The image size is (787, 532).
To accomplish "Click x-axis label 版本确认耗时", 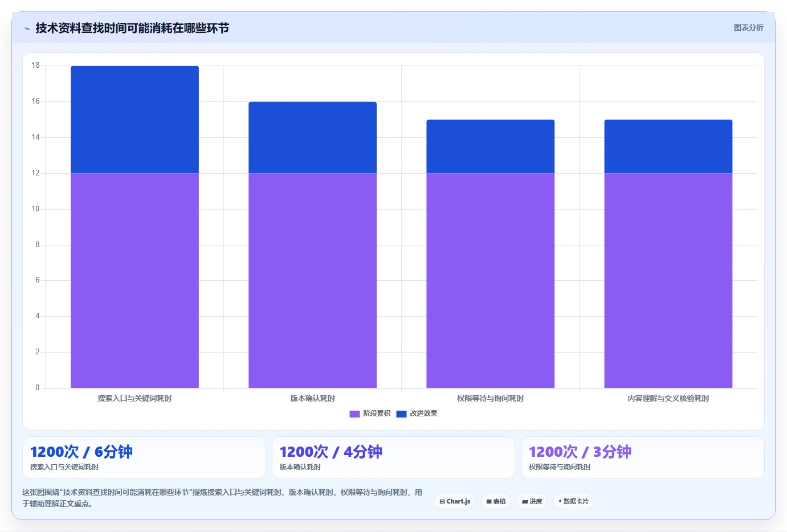I will (x=312, y=398).
